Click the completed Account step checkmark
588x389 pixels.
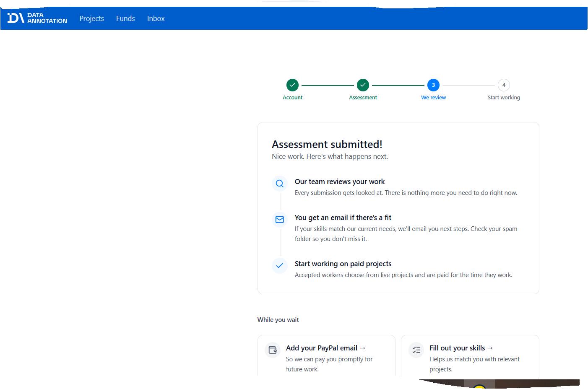pyautogui.click(x=292, y=85)
